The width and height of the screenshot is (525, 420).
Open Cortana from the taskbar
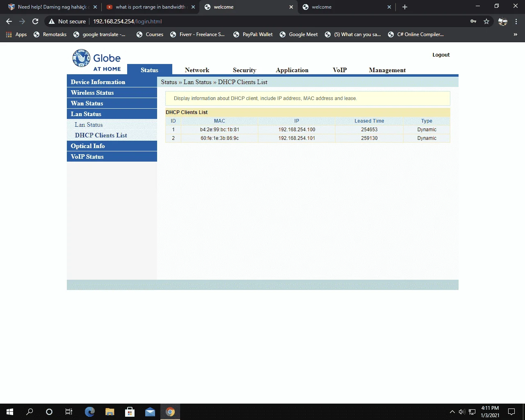[x=49, y=412]
